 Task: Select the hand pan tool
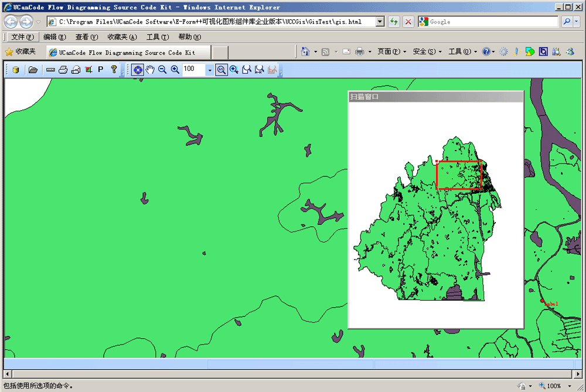pyautogui.click(x=150, y=70)
